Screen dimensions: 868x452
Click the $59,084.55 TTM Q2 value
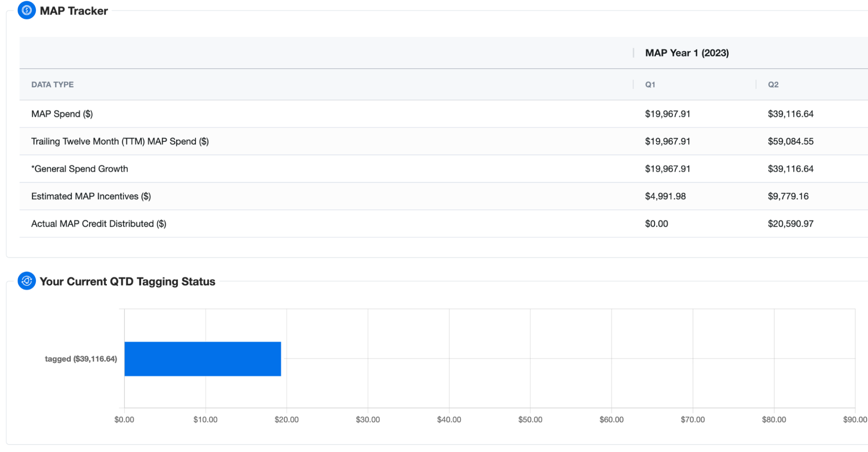click(x=790, y=141)
